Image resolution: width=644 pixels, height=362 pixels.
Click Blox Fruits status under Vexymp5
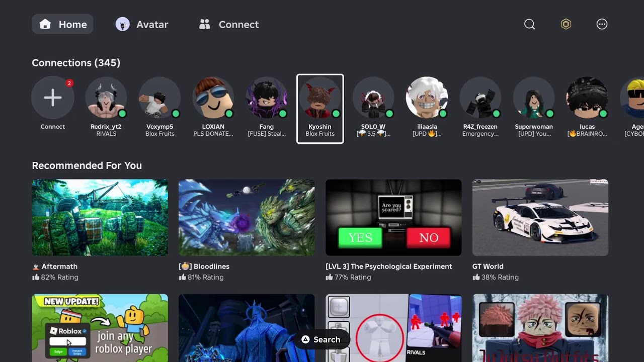159,134
